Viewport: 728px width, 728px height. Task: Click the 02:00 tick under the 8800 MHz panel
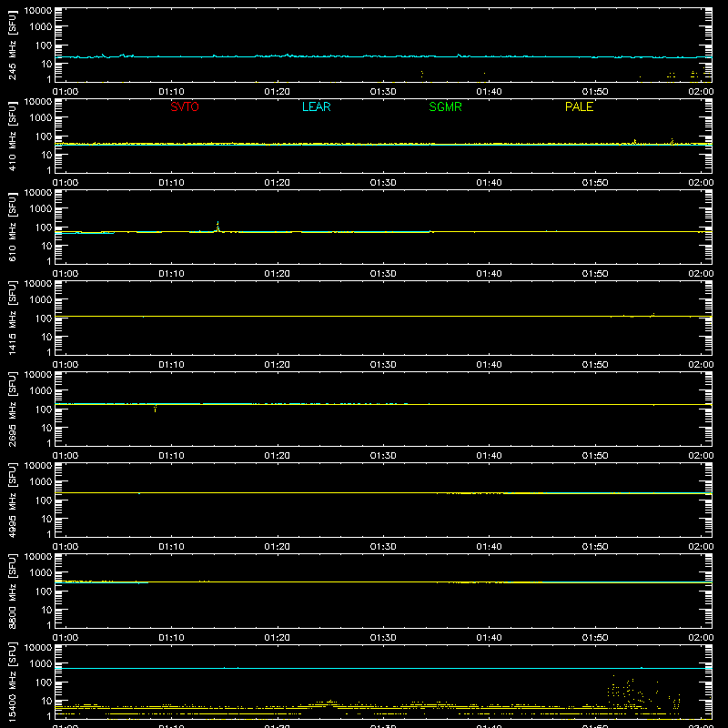click(701, 638)
